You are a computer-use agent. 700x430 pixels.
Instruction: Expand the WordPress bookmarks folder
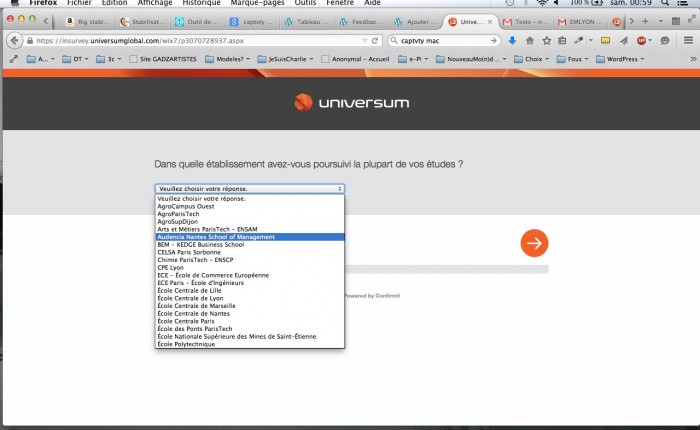621,59
